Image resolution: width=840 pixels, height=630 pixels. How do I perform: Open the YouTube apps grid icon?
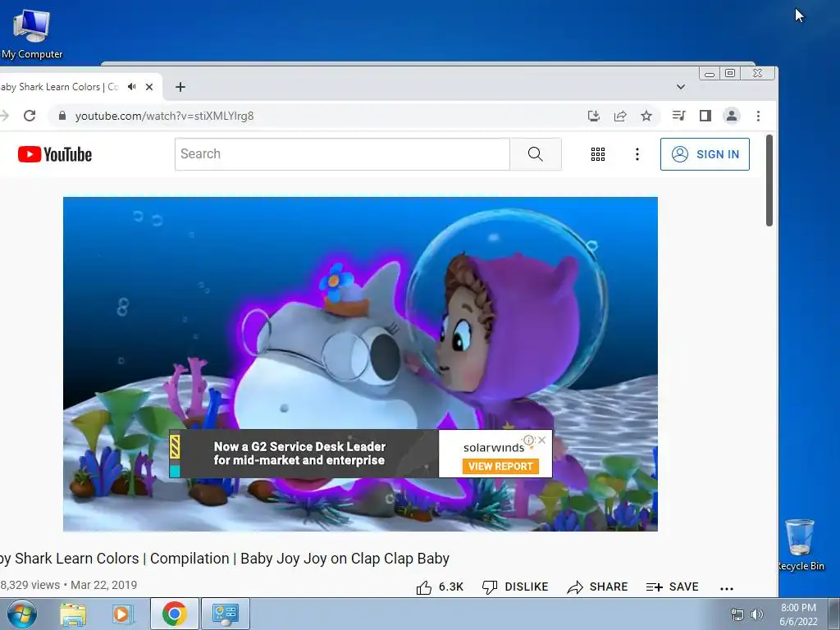pyautogui.click(x=598, y=154)
